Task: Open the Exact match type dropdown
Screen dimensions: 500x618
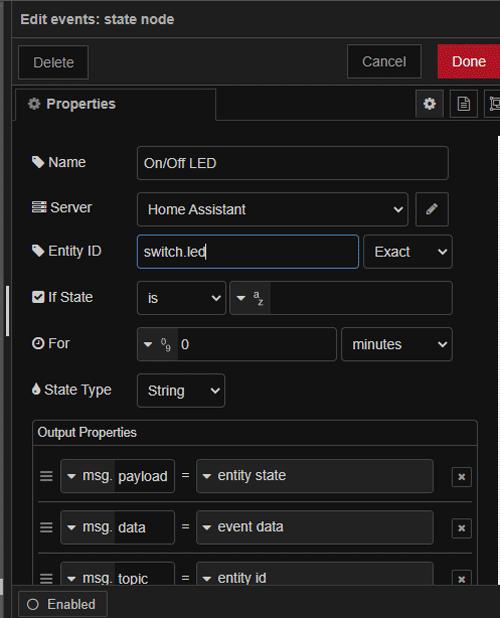Action: [408, 252]
